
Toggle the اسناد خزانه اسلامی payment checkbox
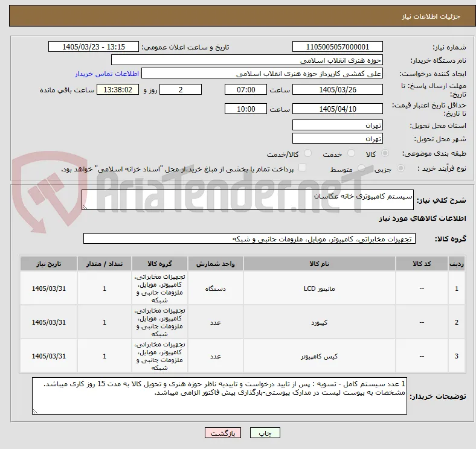pos(303,168)
